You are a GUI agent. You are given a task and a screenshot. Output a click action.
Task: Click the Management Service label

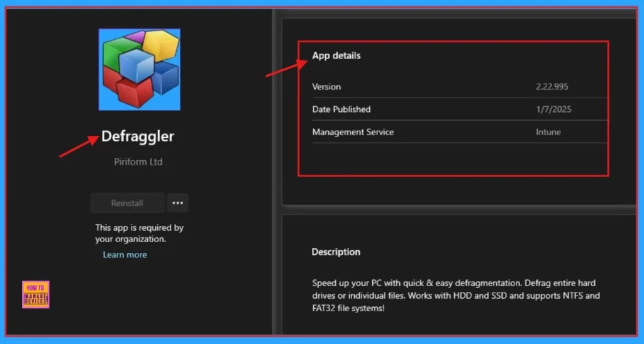[x=353, y=132]
